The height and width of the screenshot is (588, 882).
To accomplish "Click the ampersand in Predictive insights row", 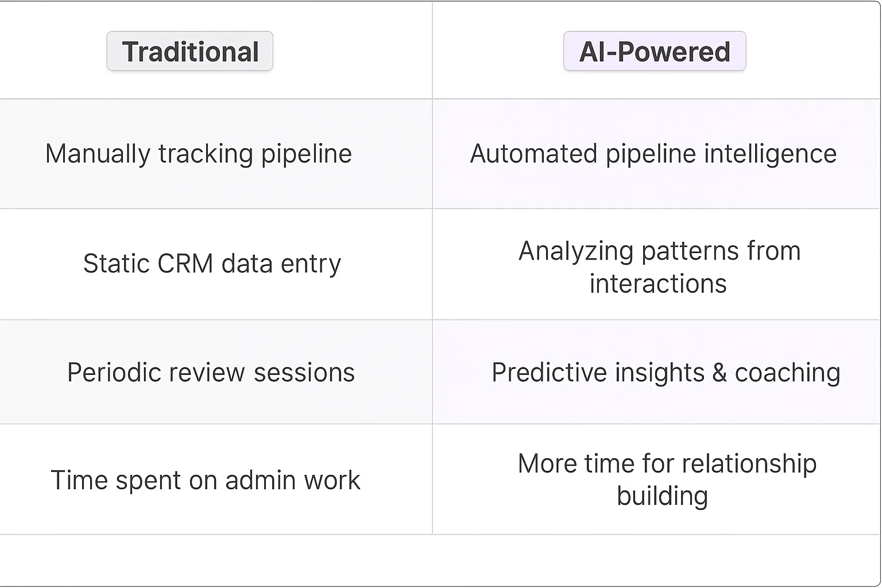I will coord(719,373).
